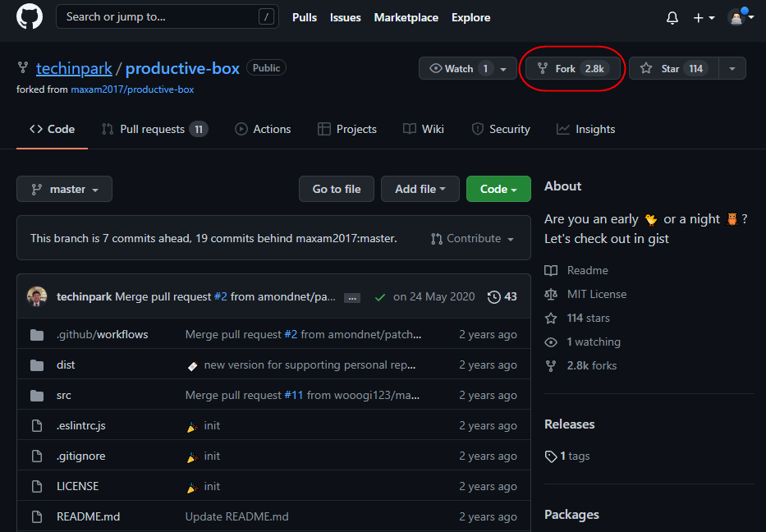
Task: Focus the Search or jump to field
Action: (167, 16)
